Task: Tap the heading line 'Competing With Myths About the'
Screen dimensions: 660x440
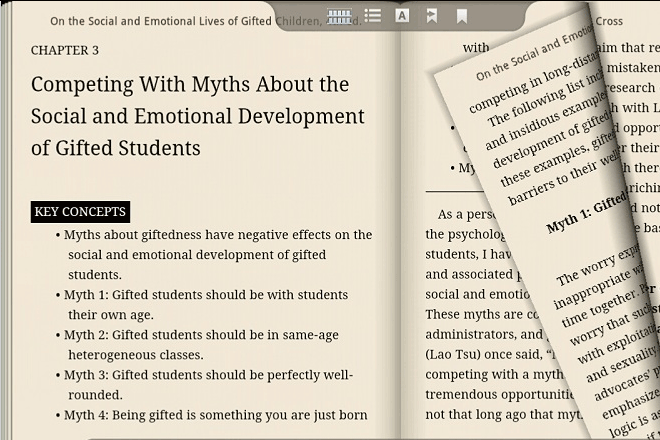Action: (190, 84)
